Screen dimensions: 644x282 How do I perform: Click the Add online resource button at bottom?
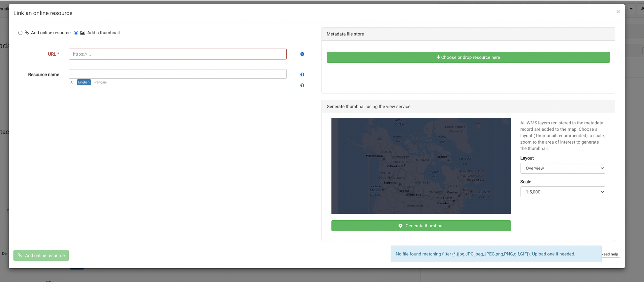41,255
